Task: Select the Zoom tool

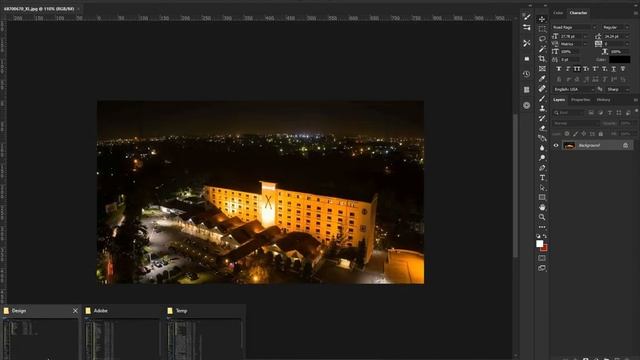Action: (x=542, y=217)
